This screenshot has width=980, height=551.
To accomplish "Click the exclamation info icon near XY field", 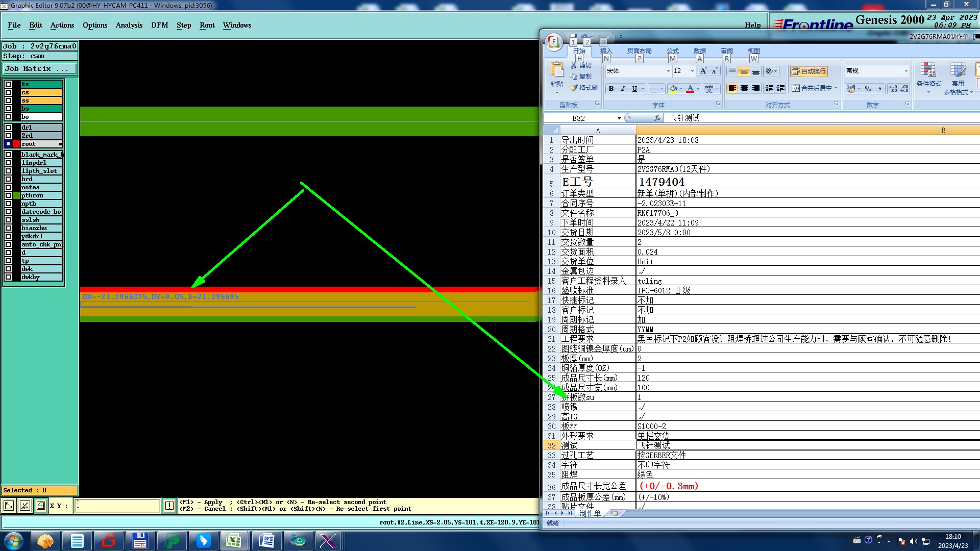I will 169,506.
